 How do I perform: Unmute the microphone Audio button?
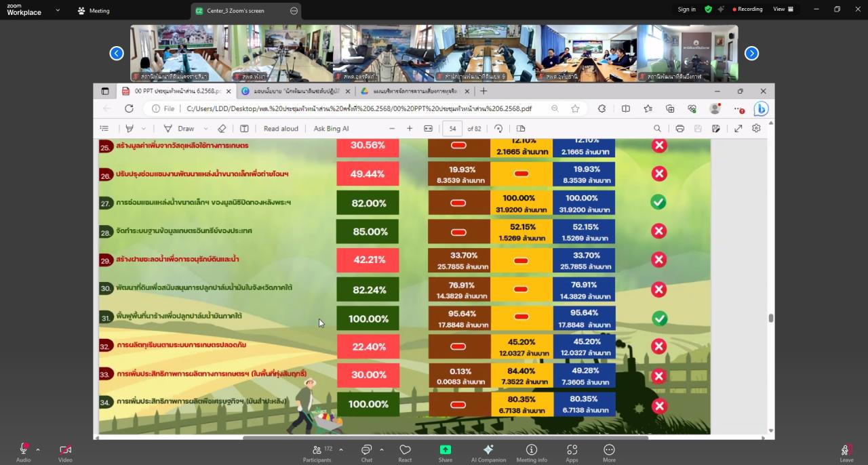tap(24, 450)
